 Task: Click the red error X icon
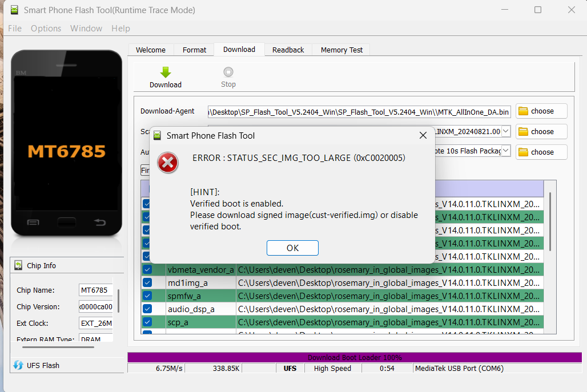[x=168, y=163]
